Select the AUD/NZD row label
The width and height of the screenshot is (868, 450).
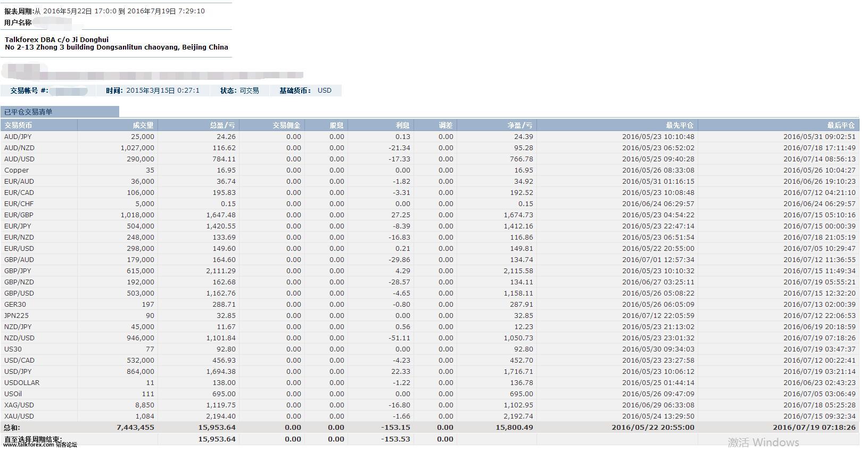(x=19, y=148)
